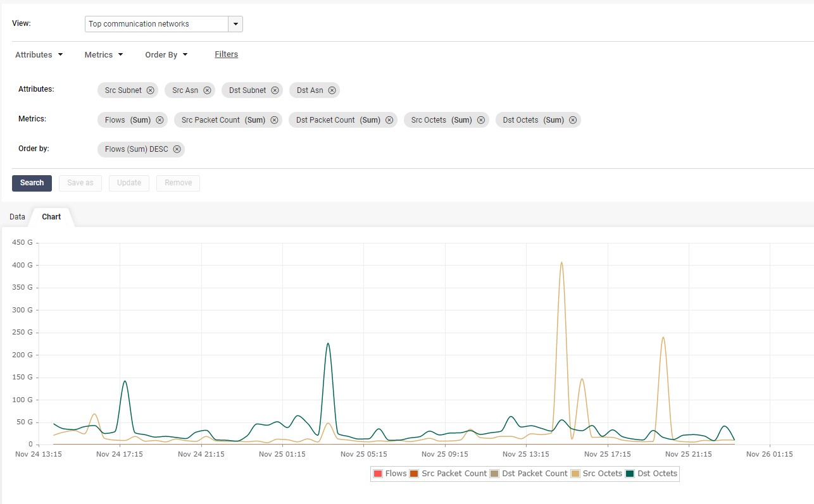Open the Filters link
The width and height of the screenshot is (814, 504).
pyautogui.click(x=226, y=54)
